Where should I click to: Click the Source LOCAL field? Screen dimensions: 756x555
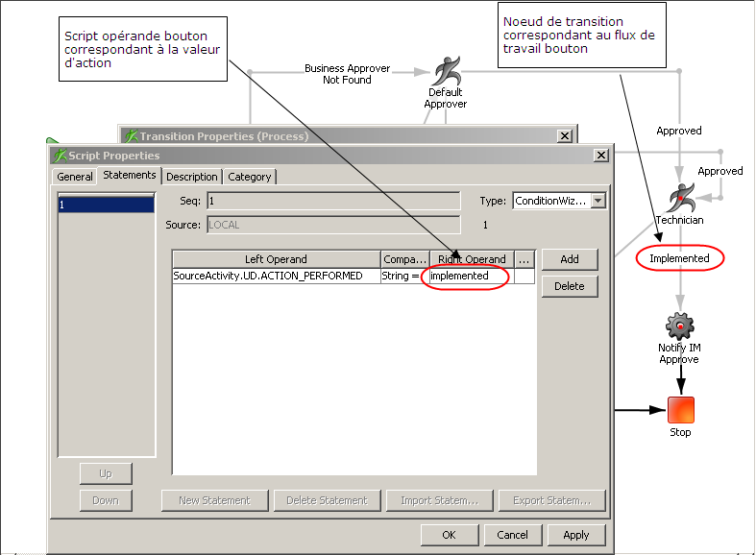[333, 225]
